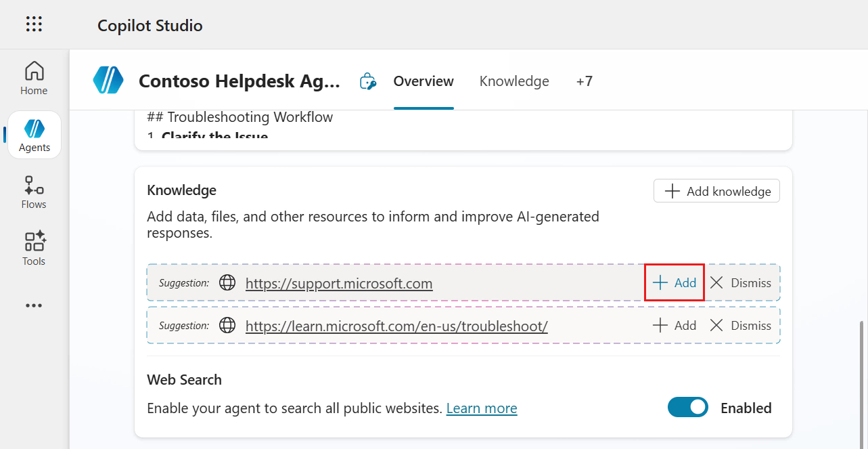Open the https://support.microsoft.com link
The height and width of the screenshot is (449, 868).
click(x=339, y=283)
